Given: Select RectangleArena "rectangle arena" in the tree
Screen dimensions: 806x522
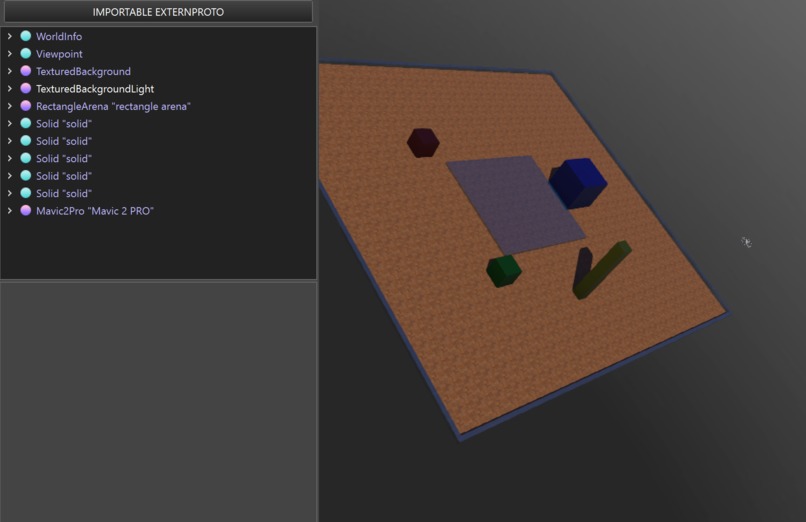Looking at the screenshot, I should pos(113,106).
